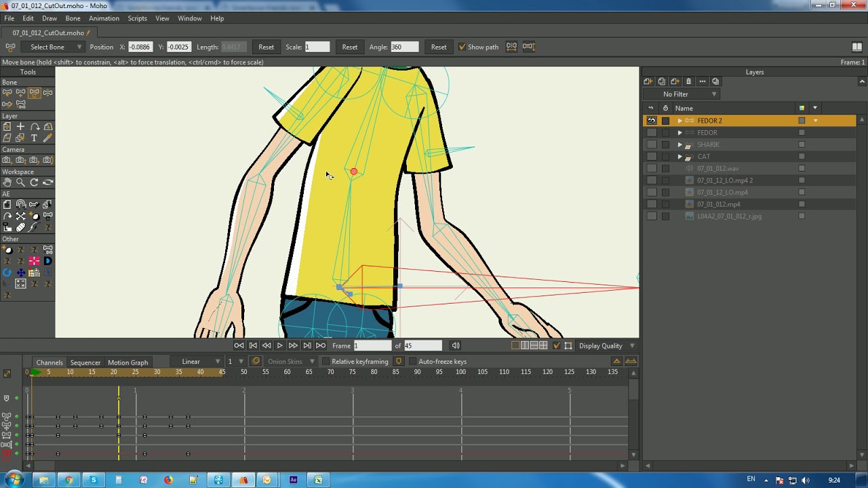Click the Delete Layer trash icon
This screenshot has height=488, width=868.
(689, 81)
